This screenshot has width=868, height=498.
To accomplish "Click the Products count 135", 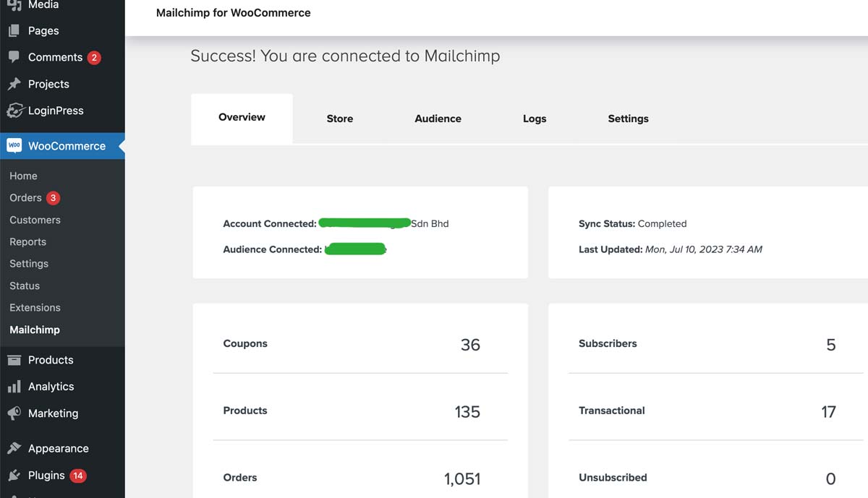I will click(467, 412).
